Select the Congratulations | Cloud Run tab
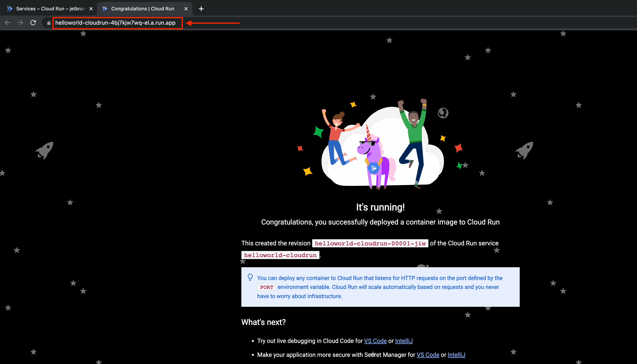637x364 pixels. click(143, 9)
